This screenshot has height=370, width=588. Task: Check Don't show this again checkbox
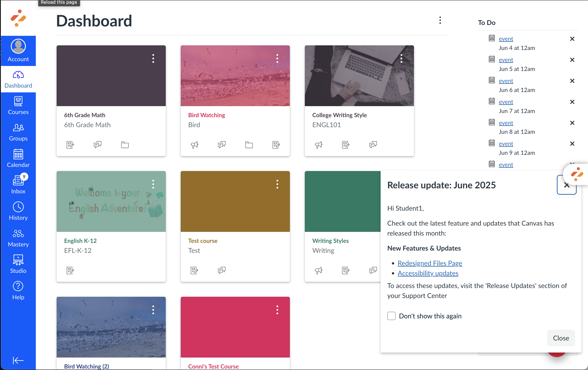pyautogui.click(x=391, y=316)
